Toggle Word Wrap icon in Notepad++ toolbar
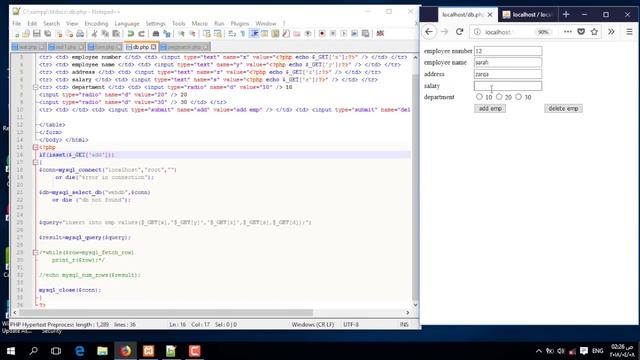Image resolution: width=640 pixels, height=360 pixels. 232,33
